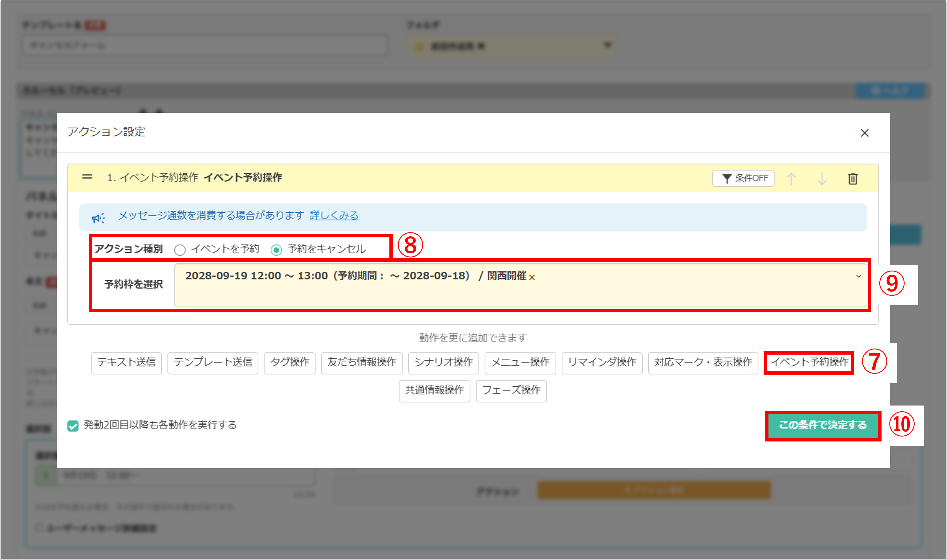Add a イベント予約操作 action
This screenshot has width=947, height=560.
click(x=808, y=363)
